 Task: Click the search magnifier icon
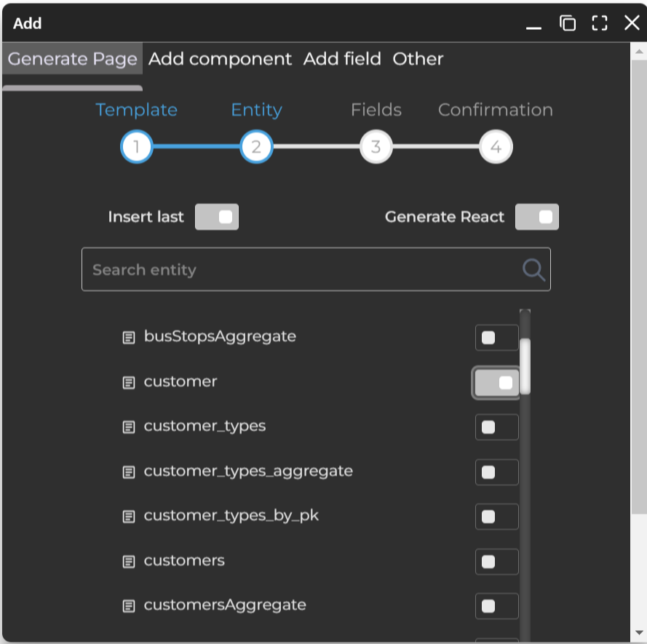pos(533,270)
